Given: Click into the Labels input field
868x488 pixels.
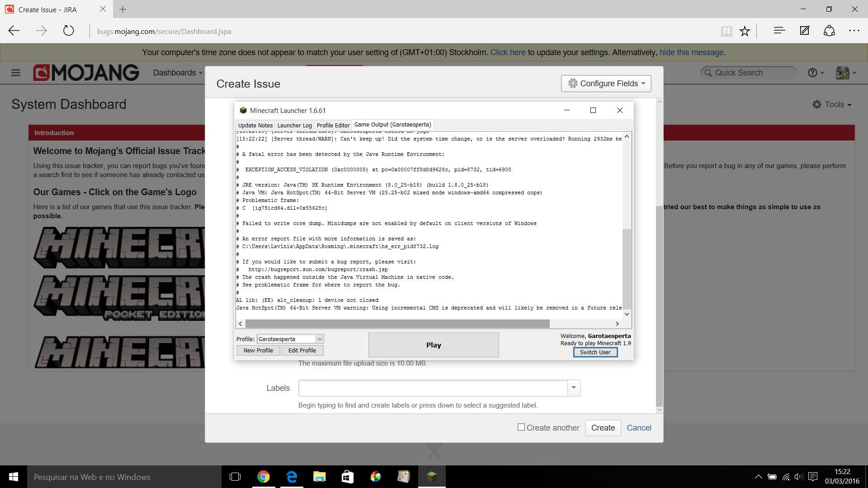Looking at the screenshot, I should tap(433, 388).
